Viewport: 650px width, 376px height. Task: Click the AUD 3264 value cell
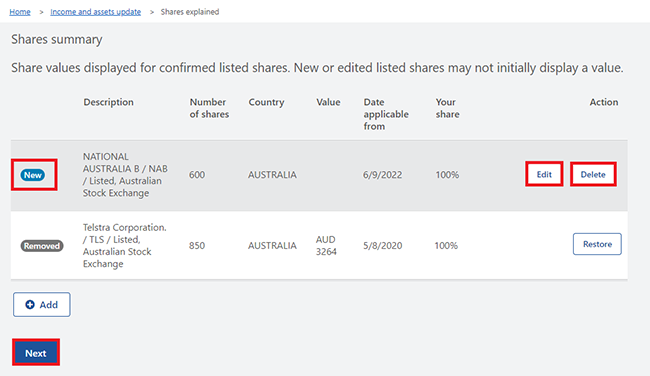point(326,245)
